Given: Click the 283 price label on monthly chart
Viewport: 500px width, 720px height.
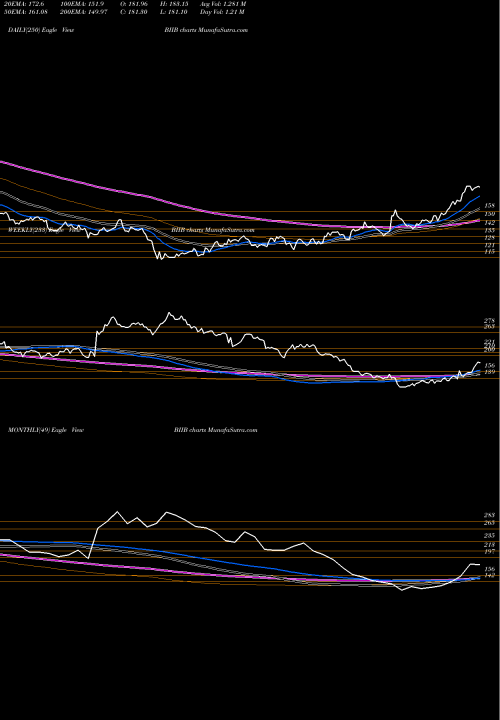Looking at the screenshot, I should [x=489, y=515].
